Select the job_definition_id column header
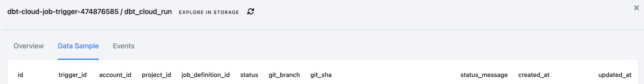The image size is (644, 84). point(206,75)
